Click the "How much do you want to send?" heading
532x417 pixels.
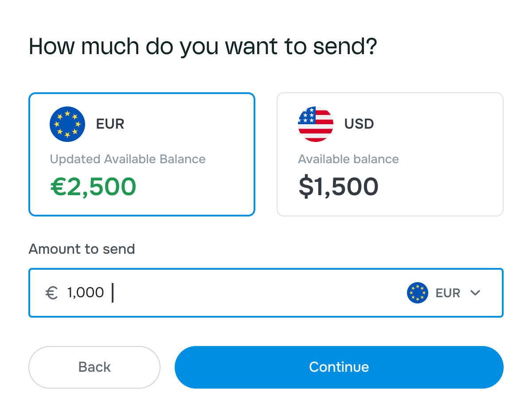pos(203,47)
